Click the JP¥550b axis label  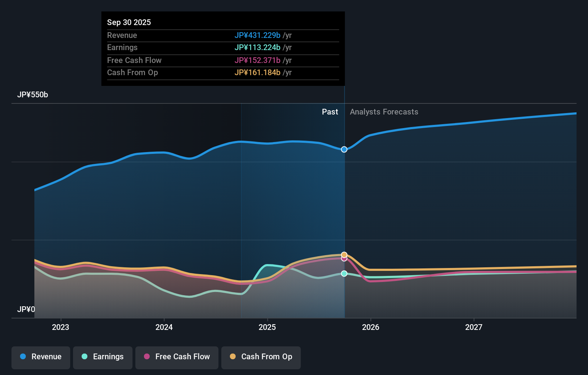33,95
